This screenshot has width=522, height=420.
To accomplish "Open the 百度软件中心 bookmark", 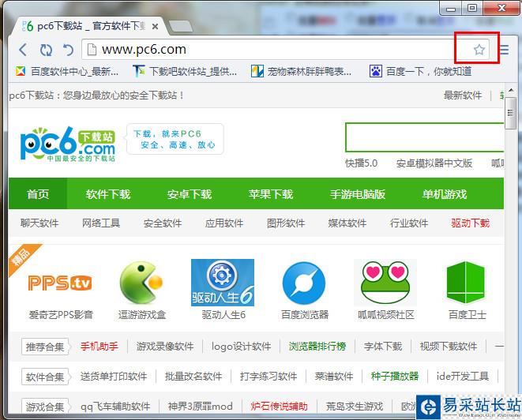I will [x=66, y=71].
